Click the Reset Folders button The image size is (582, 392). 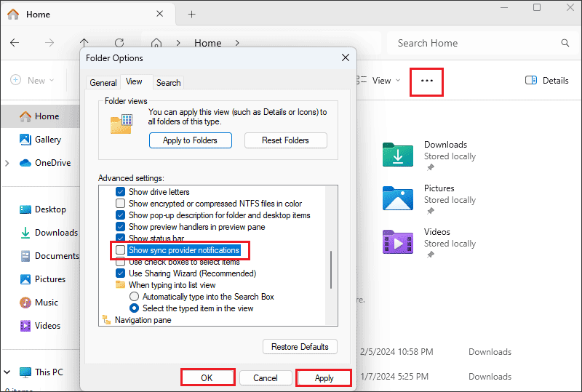pos(285,140)
